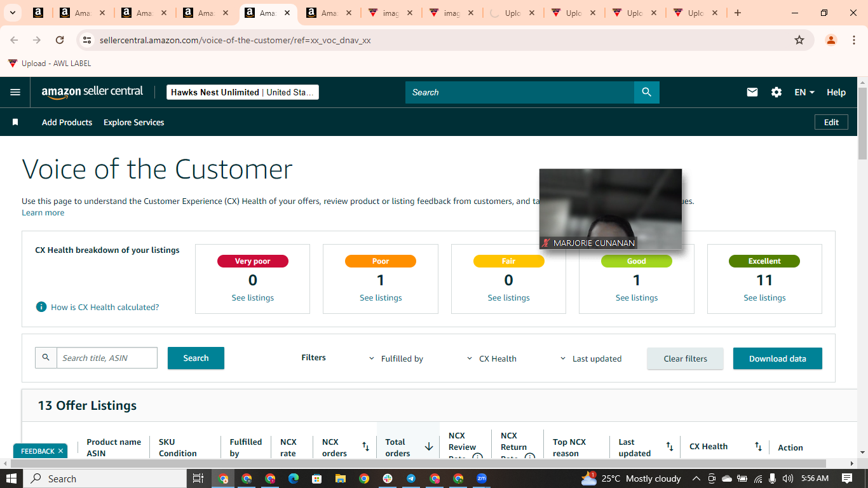Sort by NCX orders arrows
This screenshot has width=868, height=488.
[366, 447]
